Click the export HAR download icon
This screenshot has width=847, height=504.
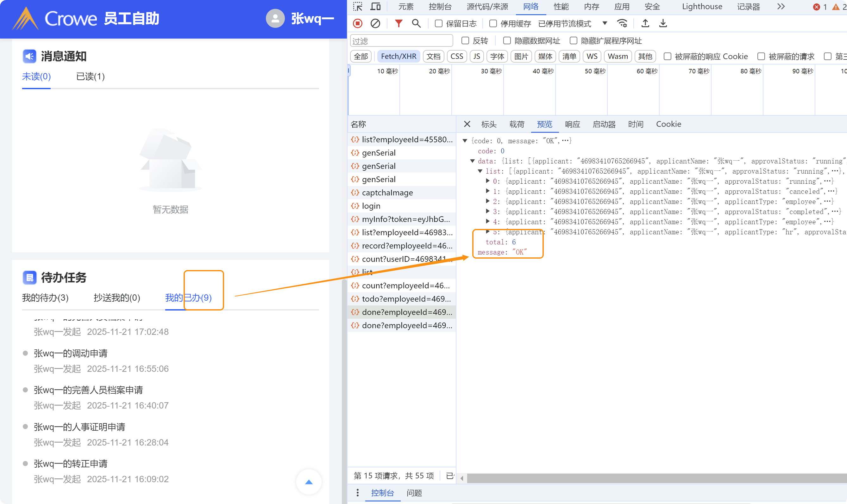[x=663, y=23]
